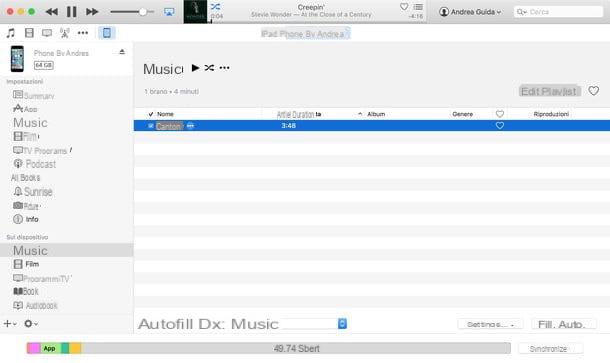
Task: Click the Cerca search field
Action: [x=558, y=12]
